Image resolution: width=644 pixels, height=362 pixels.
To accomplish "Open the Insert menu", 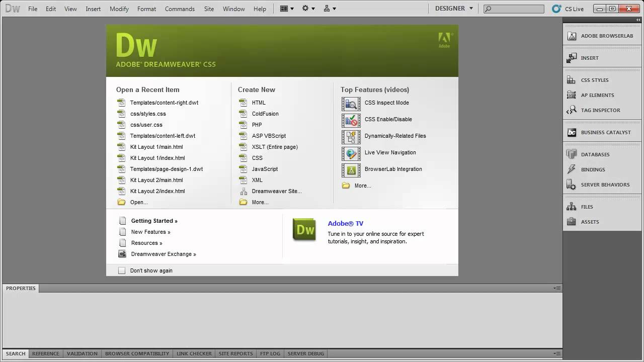I will pos(93,9).
